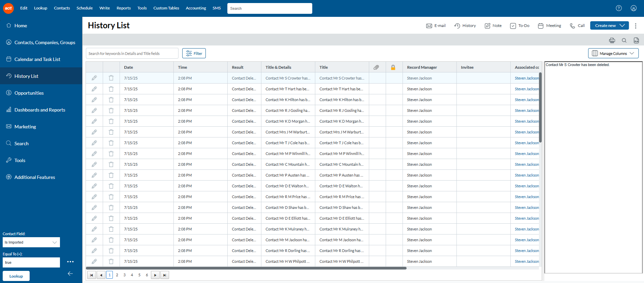Open the more options kebab menu
This screenshot has width=644, height=283.
point(636,26)
